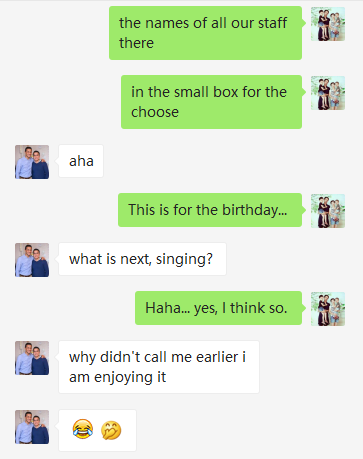This screenshot has height=459, width=363.
Task: Select the 'in the small box for the choose' bubble
Action: pos(212,102)
